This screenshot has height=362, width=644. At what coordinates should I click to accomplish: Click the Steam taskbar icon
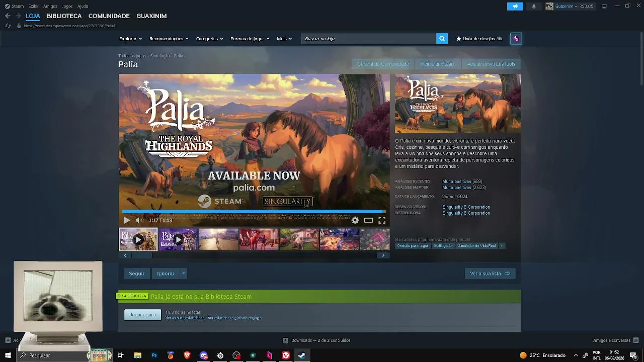[x=302, y=355]
